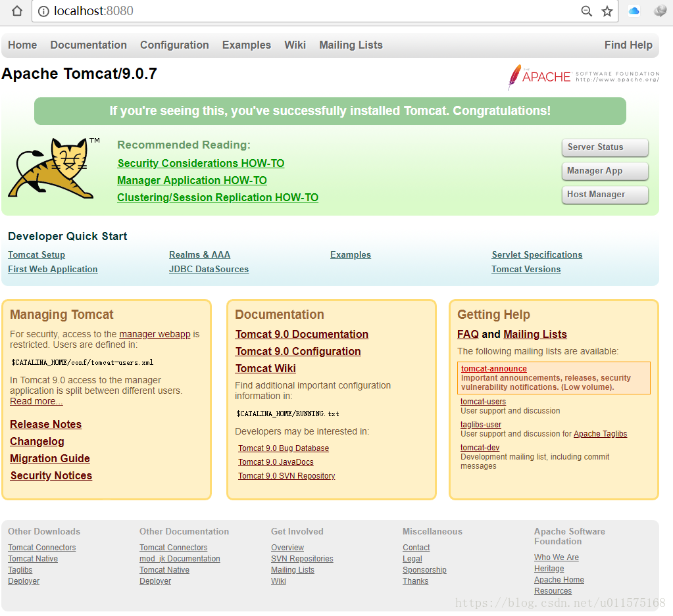This screenshot has width=673, height=616.
Task: Open Tomcat 9.0 Configuration link
Action: pos(298,351)
